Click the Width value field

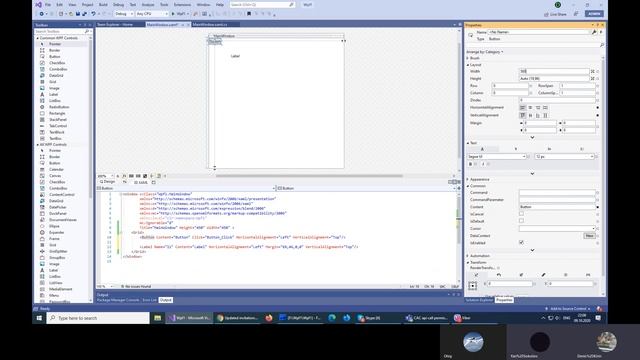tap(554, 71)
